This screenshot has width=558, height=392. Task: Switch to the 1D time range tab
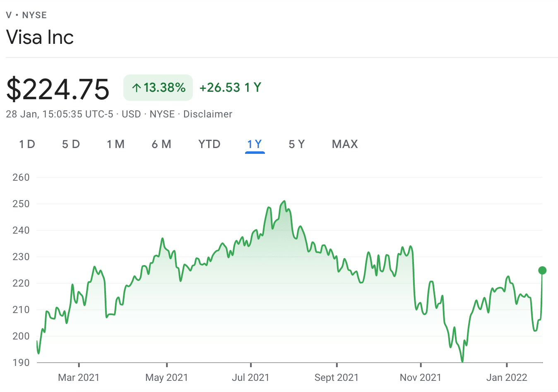coord(27,144)
